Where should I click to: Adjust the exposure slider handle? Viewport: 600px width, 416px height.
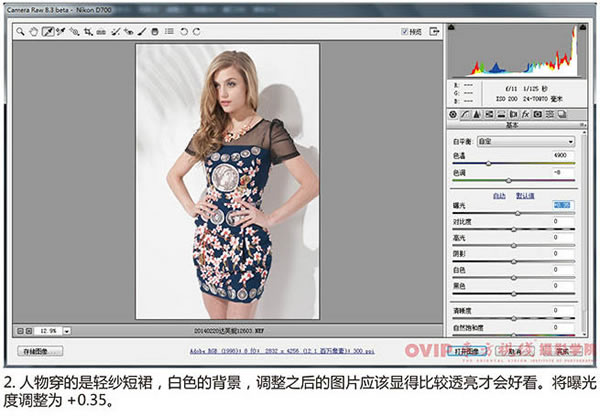pyautogui.click(x=518, y=213)
